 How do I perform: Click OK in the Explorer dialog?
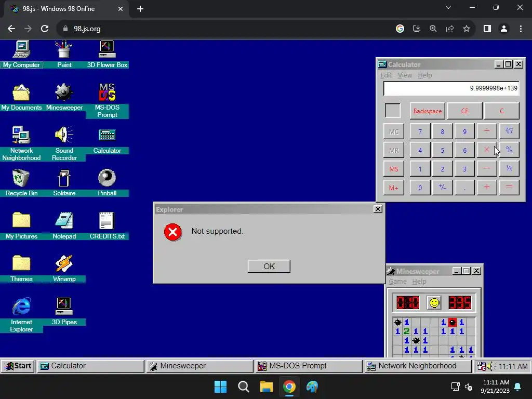pos(269,267)
